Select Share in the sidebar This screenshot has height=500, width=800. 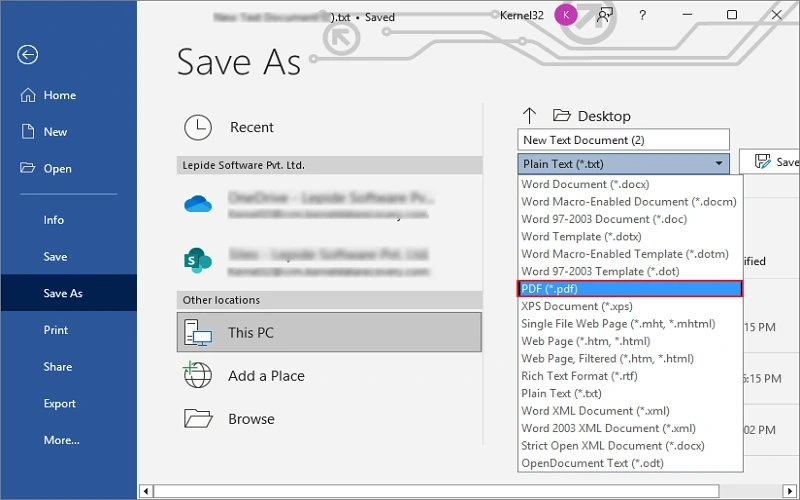coord(69,367)
